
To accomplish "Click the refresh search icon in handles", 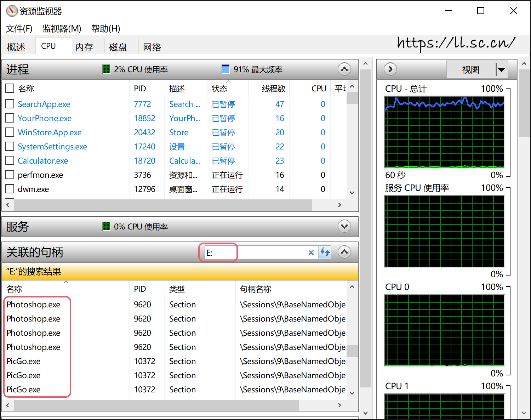I will [325, 252].
